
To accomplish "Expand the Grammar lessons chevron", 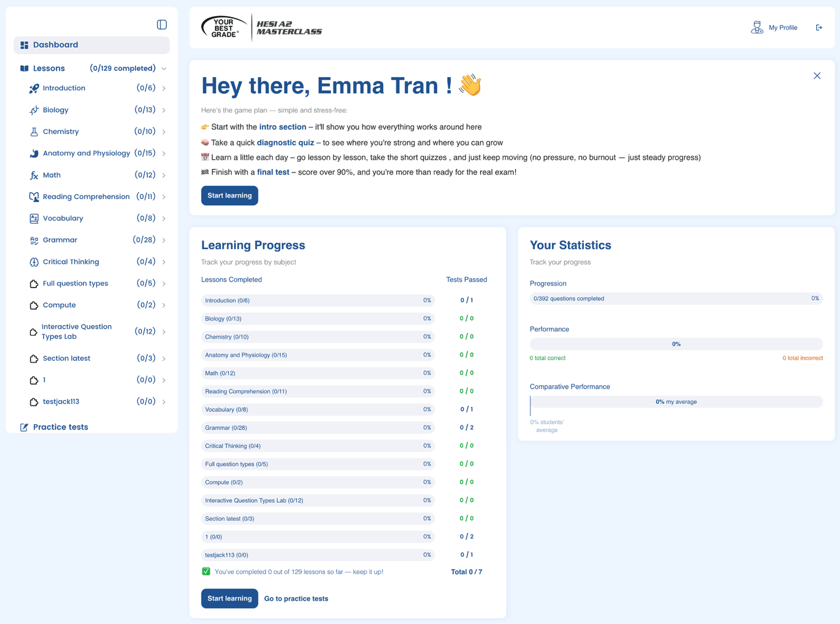I will click(x=164, y=240).
